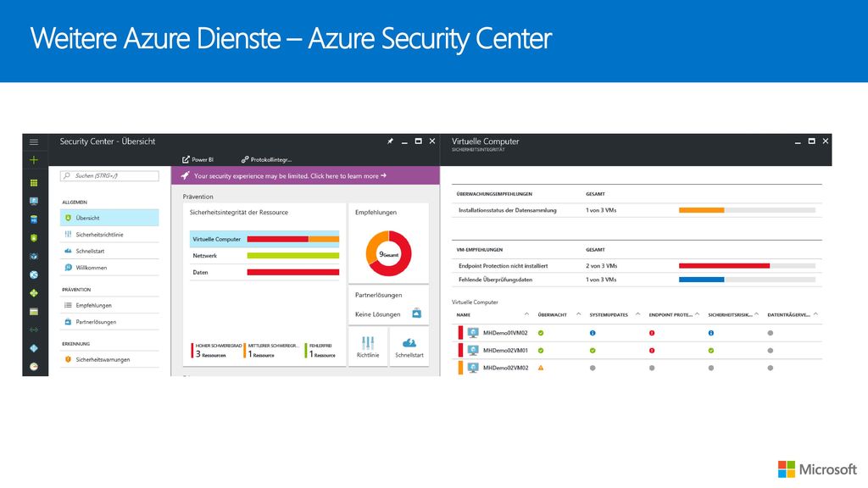The height and width of the screenshot is (488, 868).
Task: Open the blue globe rail icon
Action: (34, 275)
